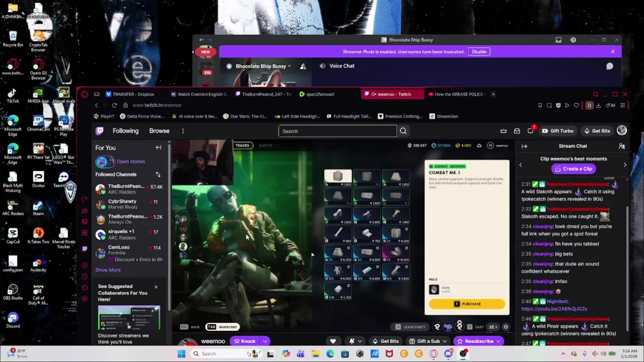Open the Twitch user avatar menu
644x362 pixels.
pyautogui.click(x=622, y=131)
